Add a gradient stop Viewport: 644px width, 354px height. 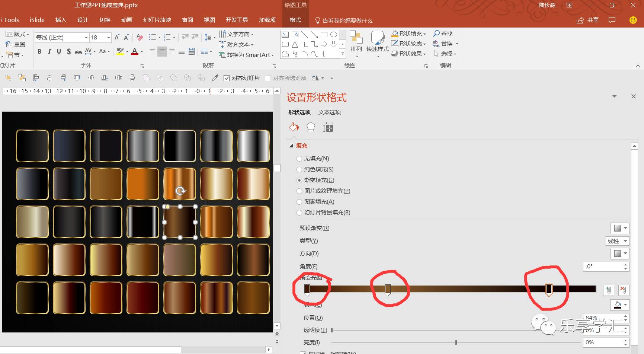pos(609,290)
